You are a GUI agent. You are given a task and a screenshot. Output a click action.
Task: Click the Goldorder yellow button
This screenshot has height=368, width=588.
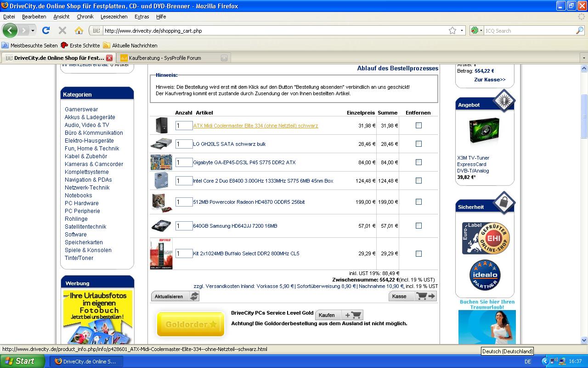191,324
